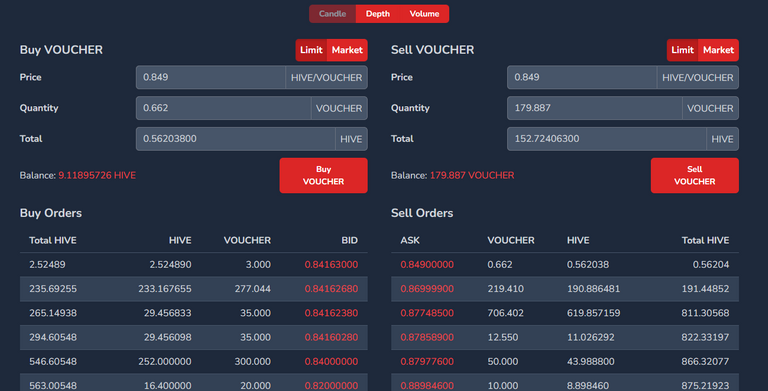The height and width of the screenshot is (391, 768).
Task: Click ask price 0.88984600
Action: (x=427, y=386)
